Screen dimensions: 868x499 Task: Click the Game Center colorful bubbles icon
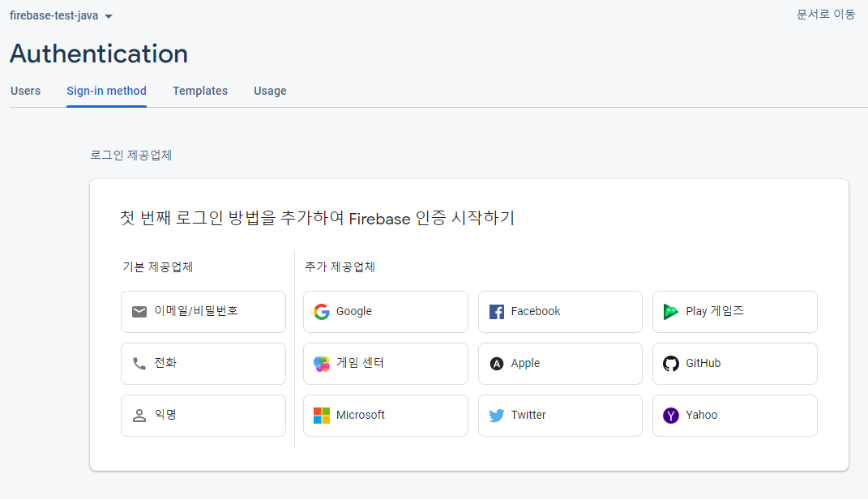(x=322, y=364)
